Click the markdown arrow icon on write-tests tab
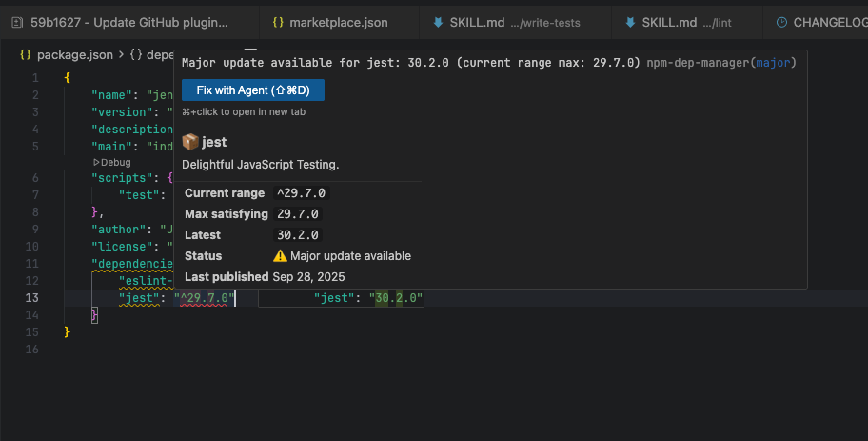The width and height of the screenshot is (868, 441). 438,22
